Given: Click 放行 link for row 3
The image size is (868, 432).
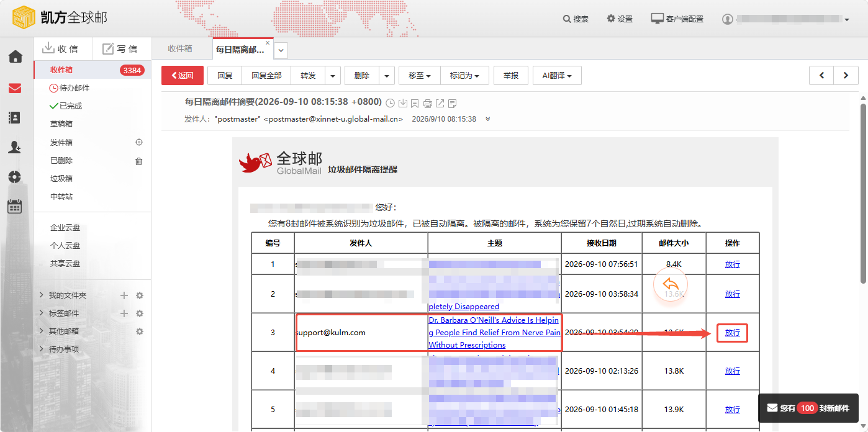Looking at the screenshot, I should pyautogui.click(x=733, y=333).
